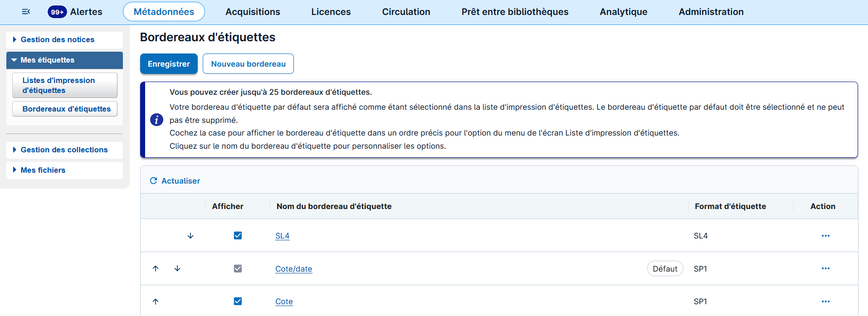
Task: Uncheck the Afficher box for SL4
Action: [x=238, y=236]
